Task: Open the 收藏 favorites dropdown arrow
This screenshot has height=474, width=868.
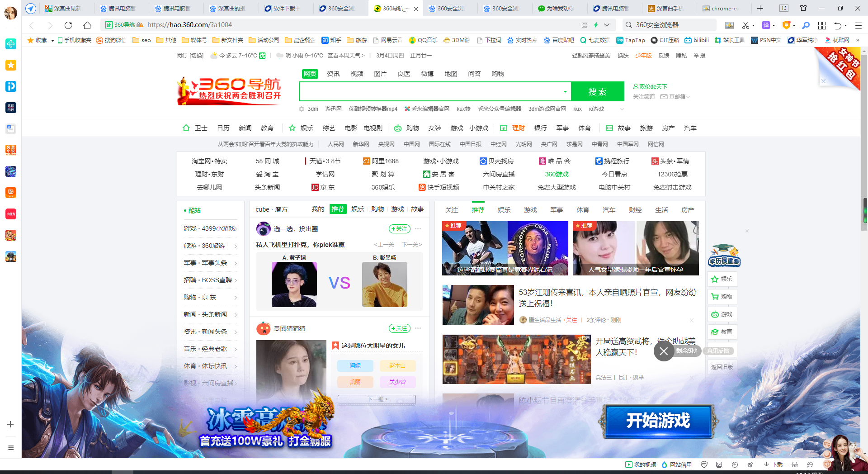Action: pyautogui.click(x=52, y=41)
